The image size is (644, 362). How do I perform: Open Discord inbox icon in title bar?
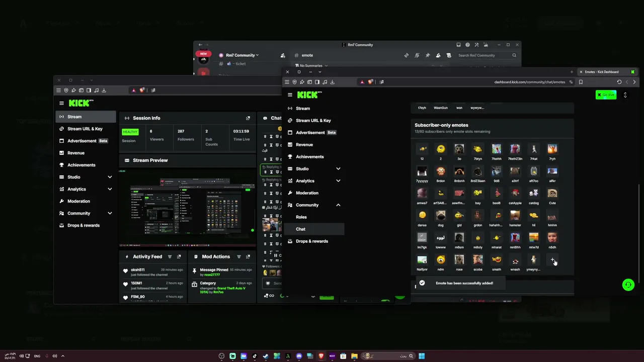point(459,45)
